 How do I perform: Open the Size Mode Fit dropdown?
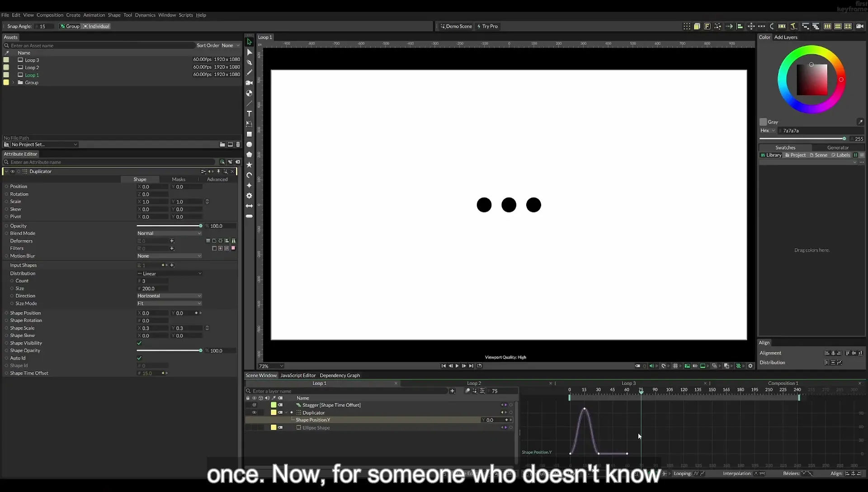click(x=169, y=303)
